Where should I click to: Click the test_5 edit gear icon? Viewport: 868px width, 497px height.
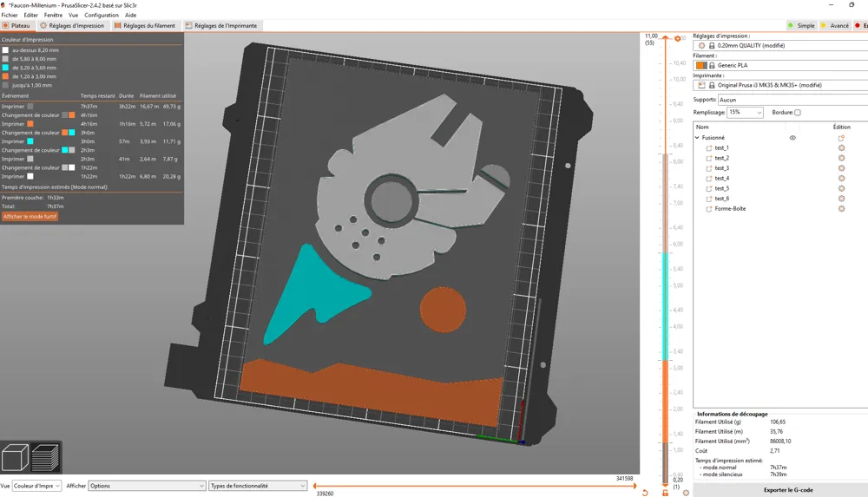coord(841,188)
